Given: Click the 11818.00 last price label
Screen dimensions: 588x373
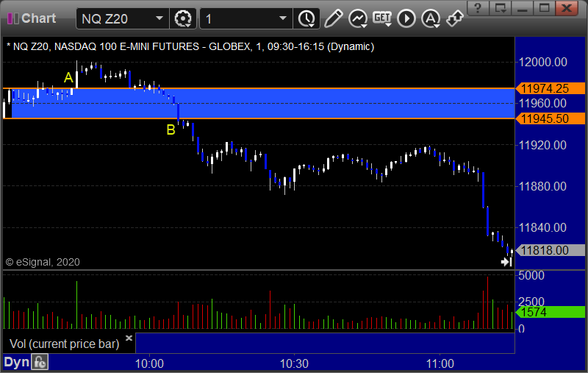Looking at the screenshot, I should pyautogui.click(x=550, y=250).
